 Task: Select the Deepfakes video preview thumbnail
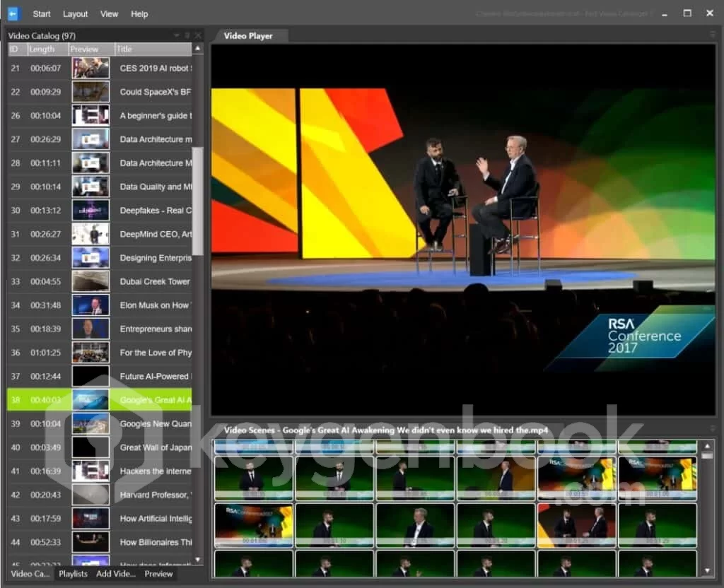(90, 211)
